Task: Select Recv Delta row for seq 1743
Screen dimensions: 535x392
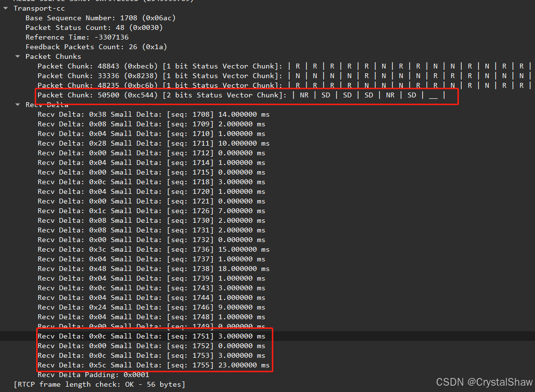Action: pos(151,288)
